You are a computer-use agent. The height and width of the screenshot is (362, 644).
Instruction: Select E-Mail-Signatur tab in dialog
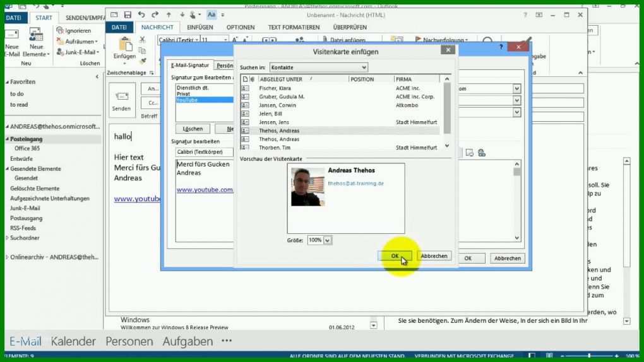[190, 65]
